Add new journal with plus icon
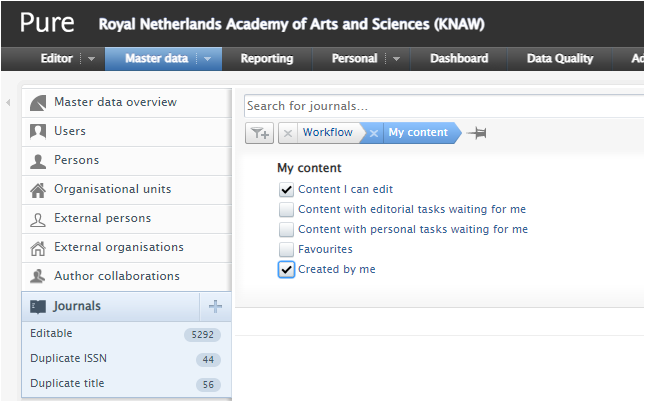This screenshot has height=402, width=645. [215, 307]
